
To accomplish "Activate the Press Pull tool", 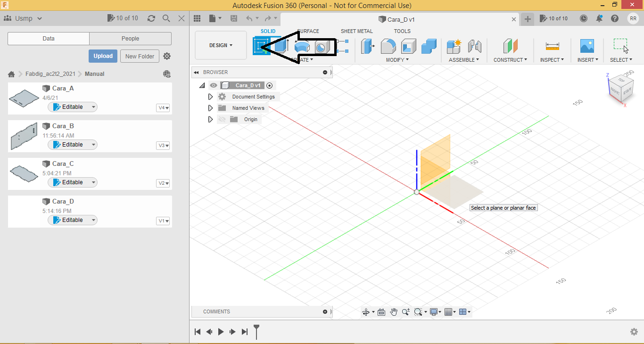I will 368,46.
